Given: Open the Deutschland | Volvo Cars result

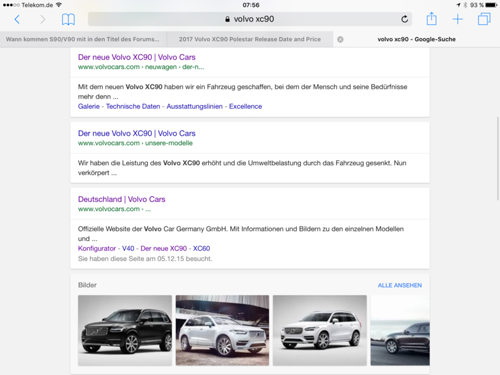Looking at the screenshot, I should tap(122, 199).
